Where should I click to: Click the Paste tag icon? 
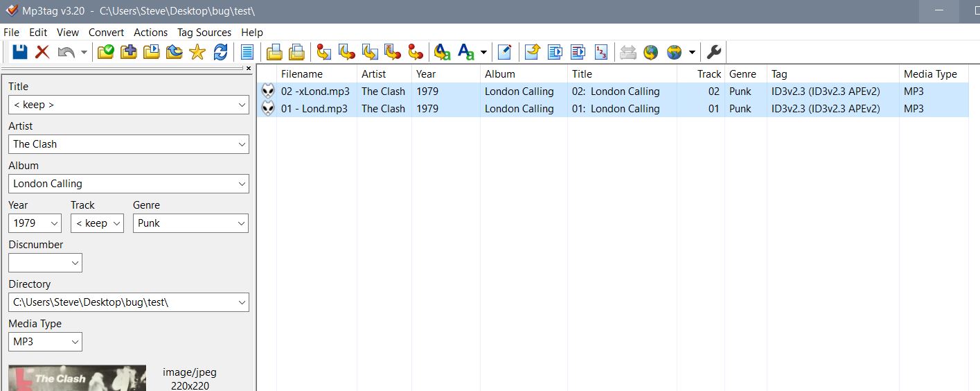point(296,52)
